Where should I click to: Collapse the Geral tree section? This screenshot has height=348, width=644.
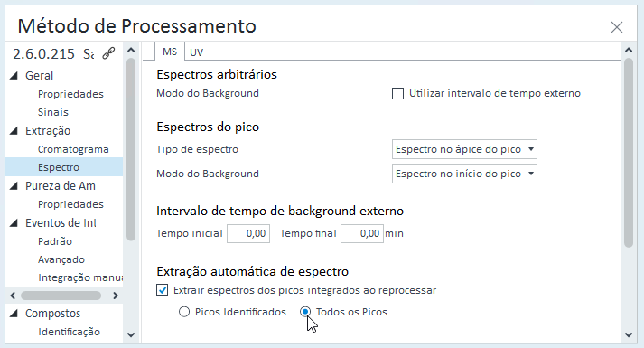point(14,76)
